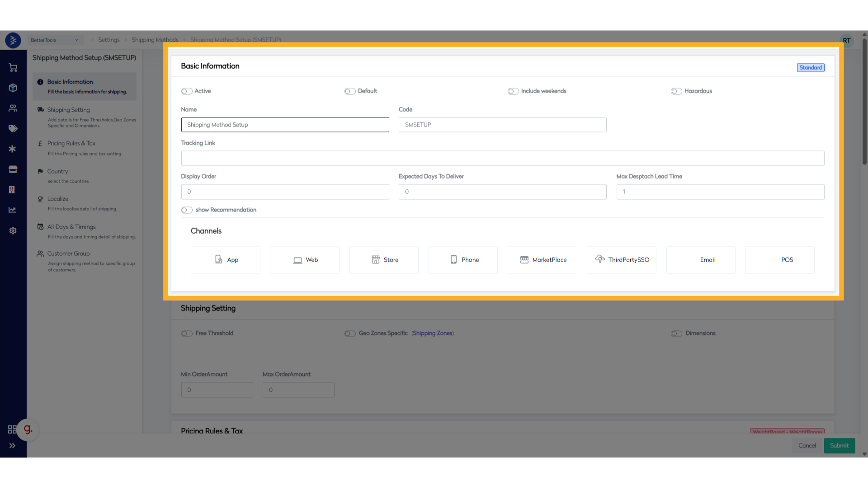This screenshot has width=868, height=488.
Task: Click the analytics chart sidebar icon
Action: (12, 210)
